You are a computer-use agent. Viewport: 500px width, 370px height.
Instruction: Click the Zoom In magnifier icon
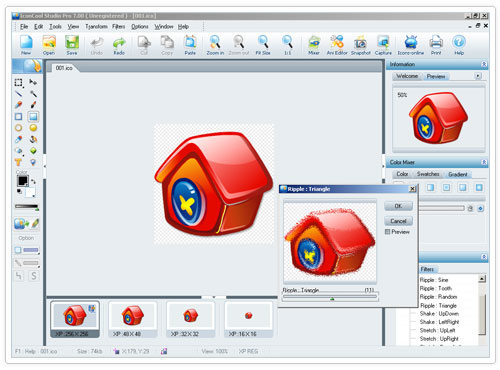(215, 45)
